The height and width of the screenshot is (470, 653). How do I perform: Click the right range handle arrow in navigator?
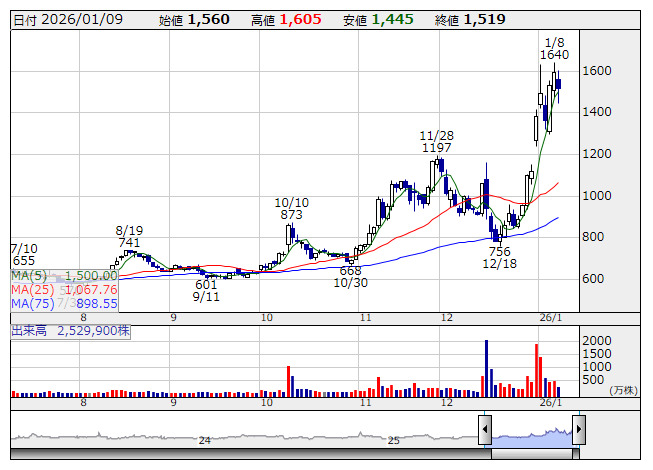pyautogui.click(x=578, y=431)
